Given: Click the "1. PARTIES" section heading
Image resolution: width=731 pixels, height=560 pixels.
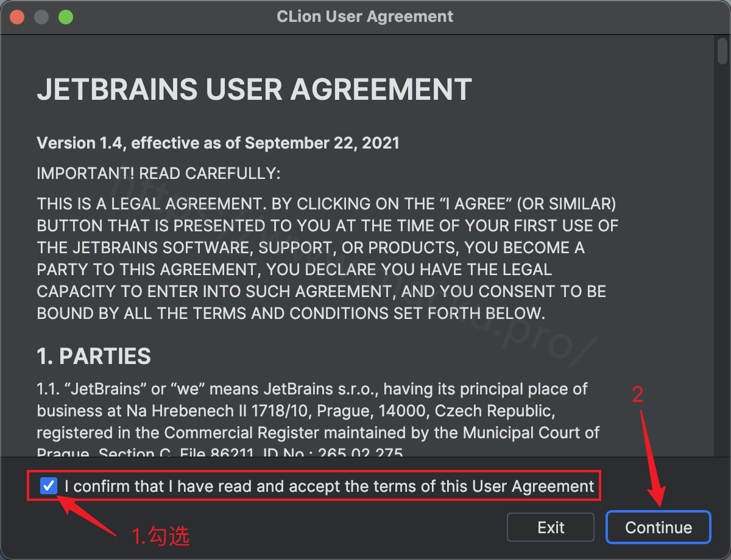Looking at the screenshot, I should (94, 356).
